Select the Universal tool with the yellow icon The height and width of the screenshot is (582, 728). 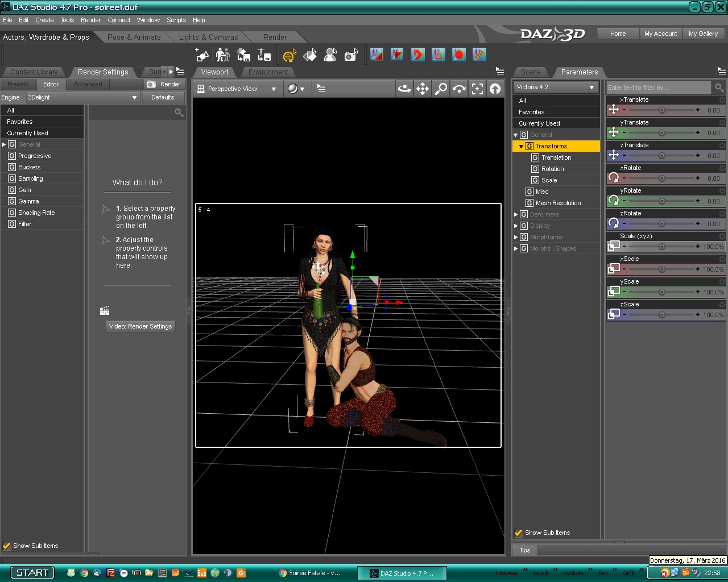[x=289, y=55]
